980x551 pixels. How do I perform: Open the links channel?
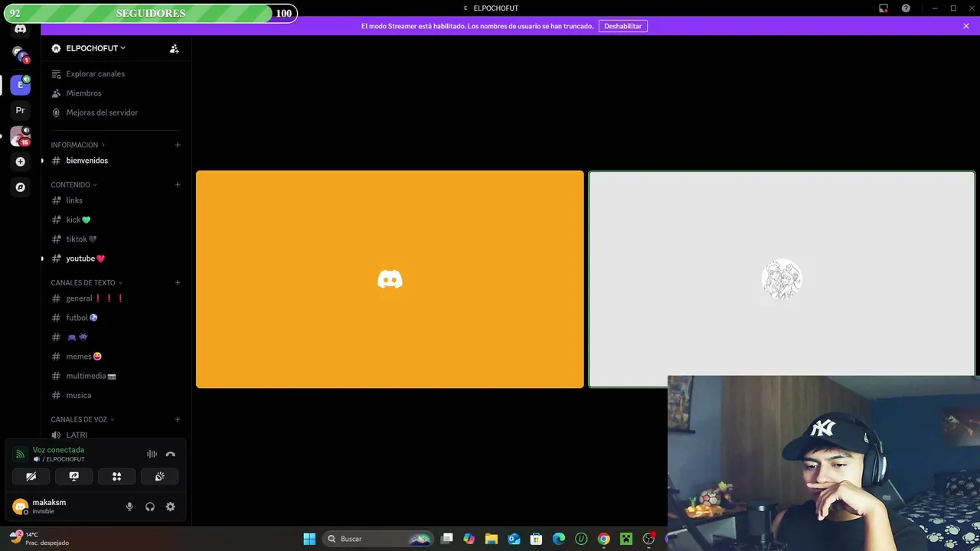point(115,201)
